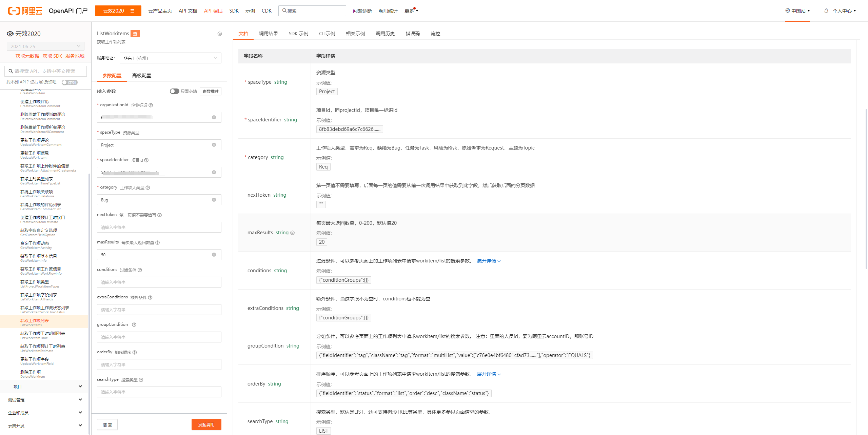Click help icon beside nextToken label
The height and width of the screenshot is (435, 868).
[160, 215]
